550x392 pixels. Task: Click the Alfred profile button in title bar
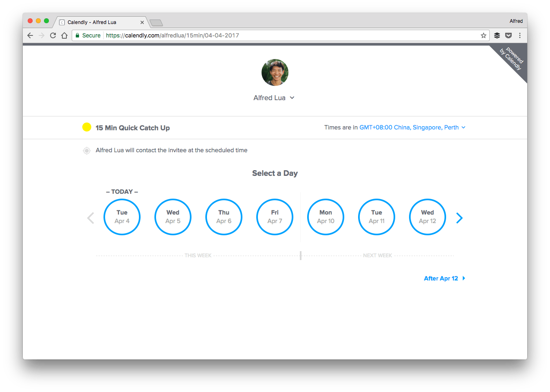(x=516, y=21)
